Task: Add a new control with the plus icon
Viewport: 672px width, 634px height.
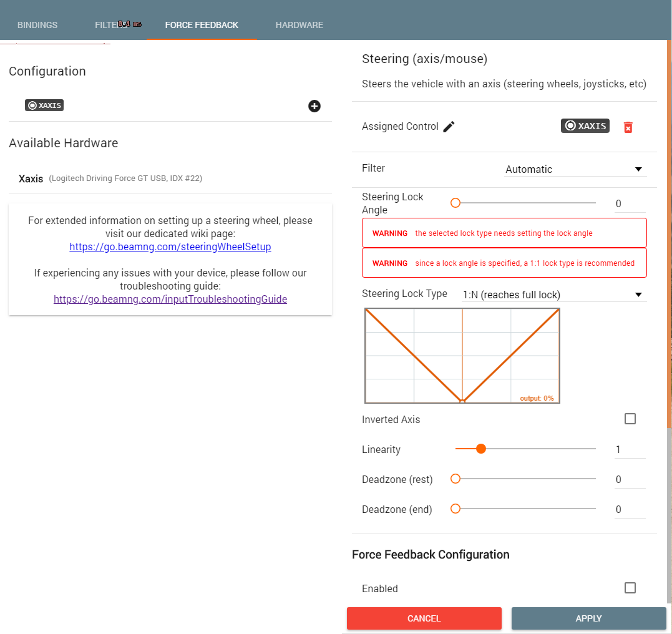Action: pos(314,106)
